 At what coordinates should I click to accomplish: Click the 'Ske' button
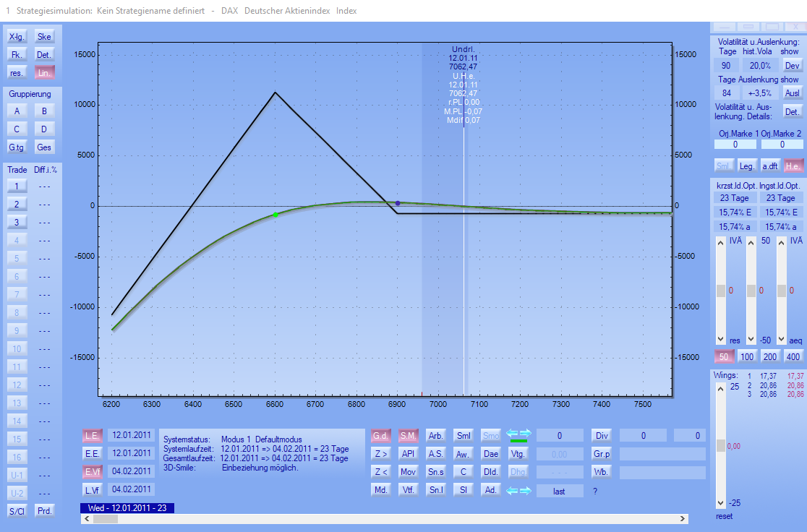[44, 36]
